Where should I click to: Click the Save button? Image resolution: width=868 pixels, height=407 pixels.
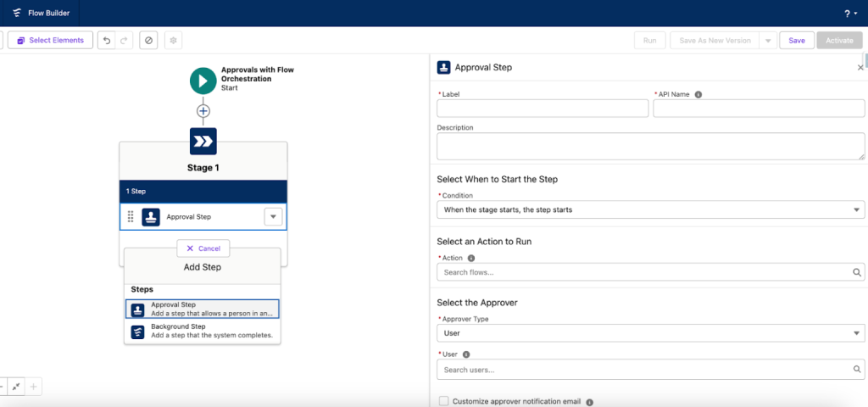797,41
